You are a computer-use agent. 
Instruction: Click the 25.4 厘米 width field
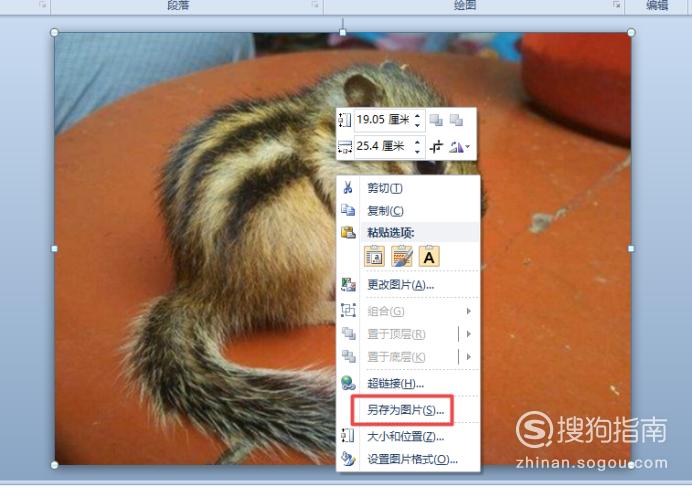click(x=383, y=146)
